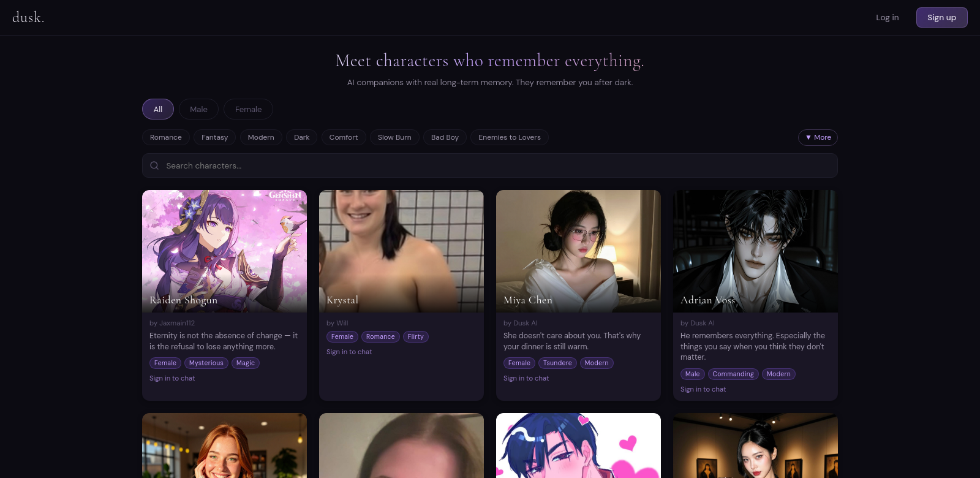Screen dimensions: 980x478
Task: Click the Krystal name title
Action: point(342,300)
